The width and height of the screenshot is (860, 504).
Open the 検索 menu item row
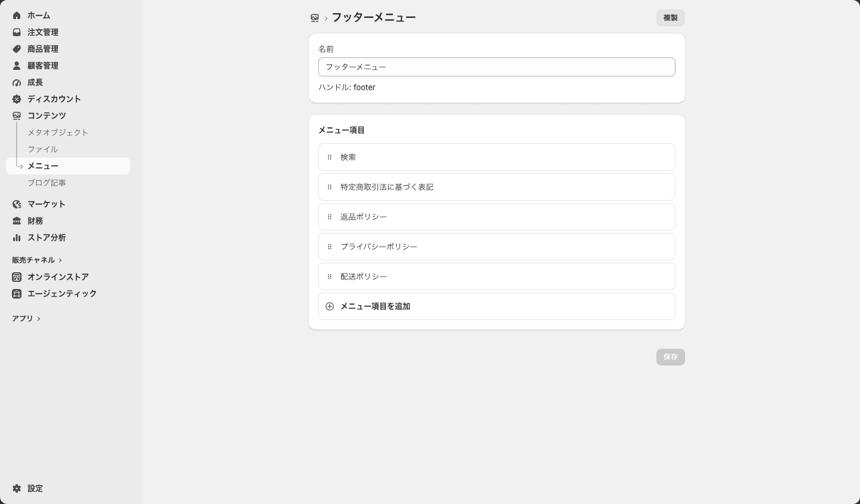[497, 157]
